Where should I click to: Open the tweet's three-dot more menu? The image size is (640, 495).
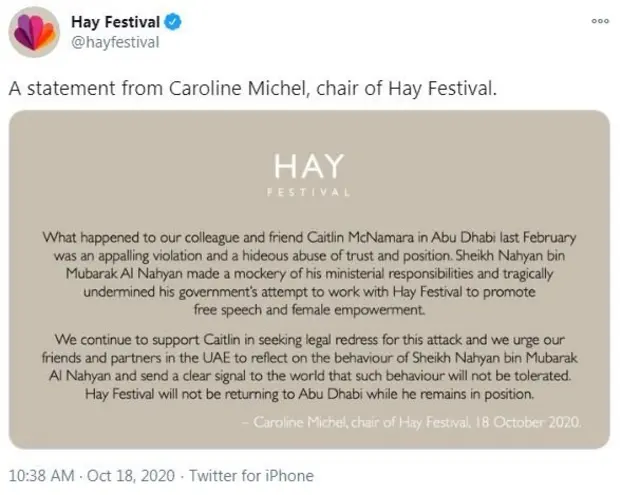(600, 20)
